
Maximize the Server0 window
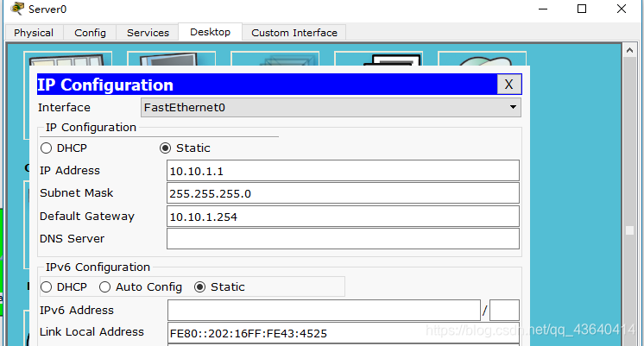(x=582, y=9)
